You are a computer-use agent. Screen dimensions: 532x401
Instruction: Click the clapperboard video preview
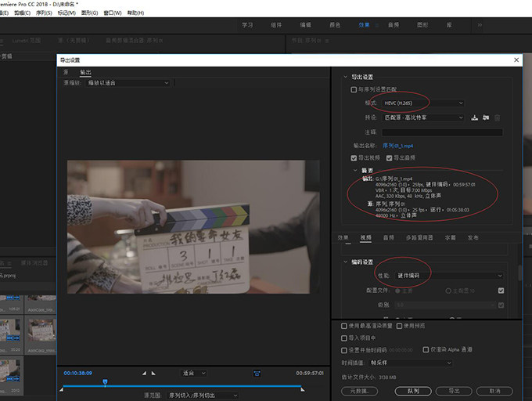[x=193, y=227]
